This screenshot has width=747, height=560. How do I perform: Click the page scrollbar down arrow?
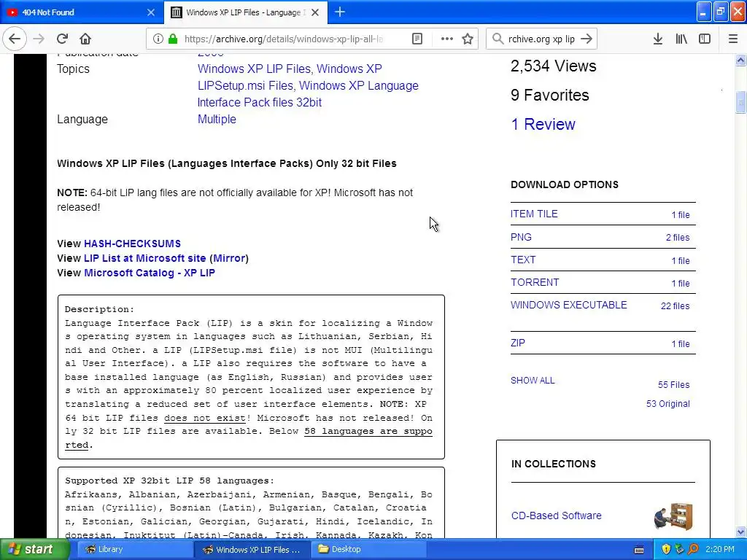[740, 532]
